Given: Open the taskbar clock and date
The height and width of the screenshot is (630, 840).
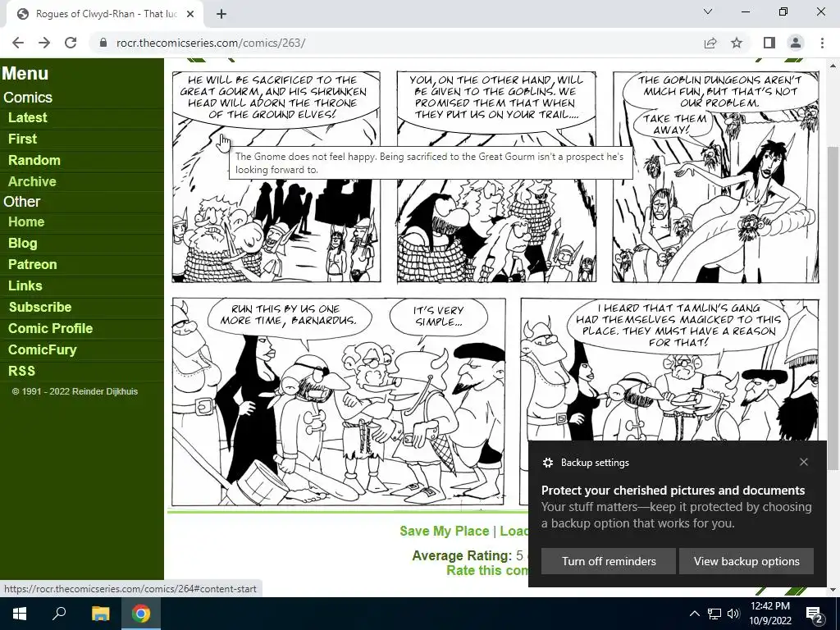Looking at the screenshot, I should [769, 614].
